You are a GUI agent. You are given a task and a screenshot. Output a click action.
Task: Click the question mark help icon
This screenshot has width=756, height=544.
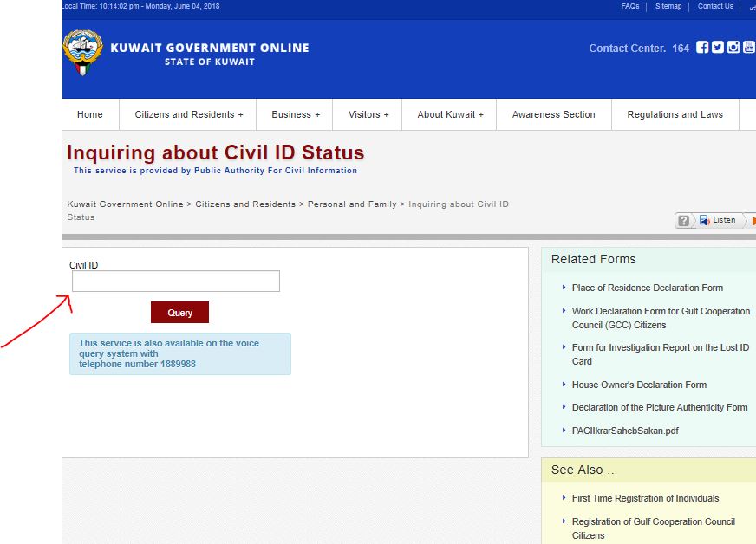point(683,220)
